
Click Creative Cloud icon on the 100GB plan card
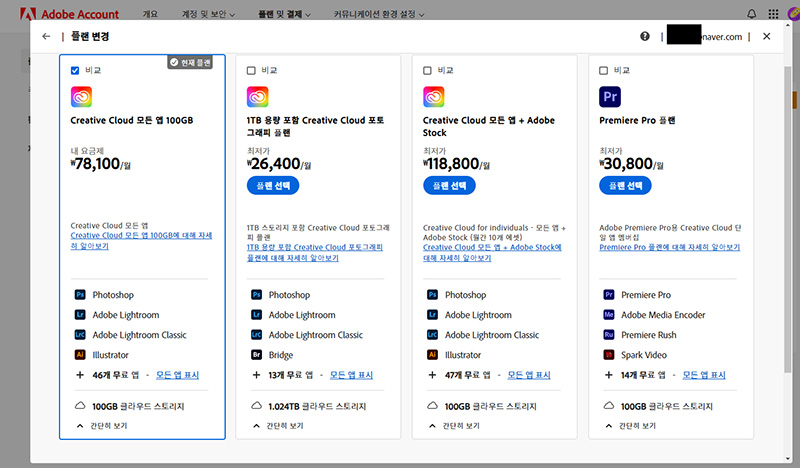coord(81,96)
